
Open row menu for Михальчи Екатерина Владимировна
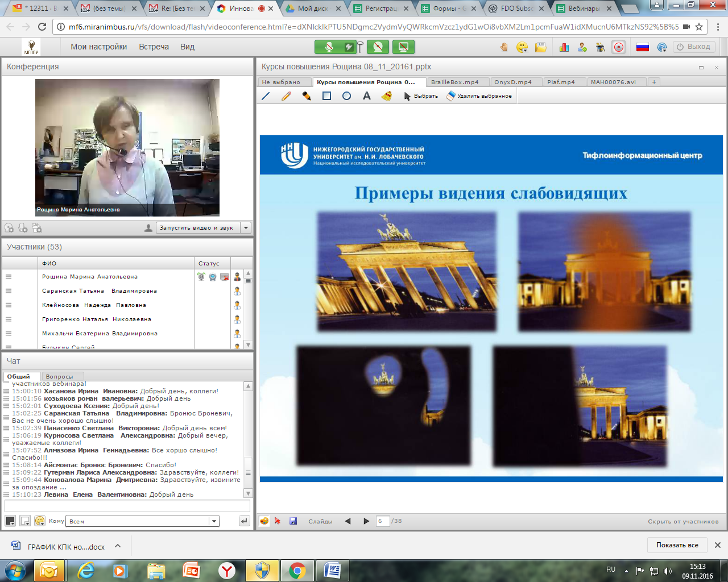[9, 334]
